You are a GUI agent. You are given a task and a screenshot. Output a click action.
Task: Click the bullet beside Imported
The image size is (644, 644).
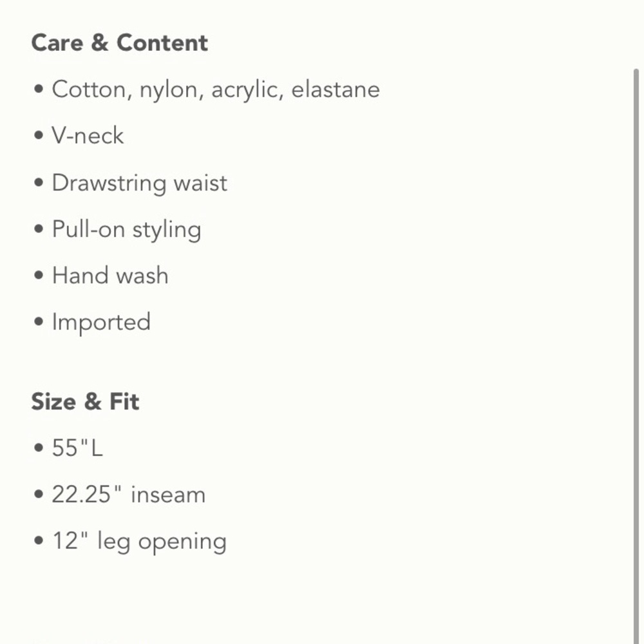[39, 323]
